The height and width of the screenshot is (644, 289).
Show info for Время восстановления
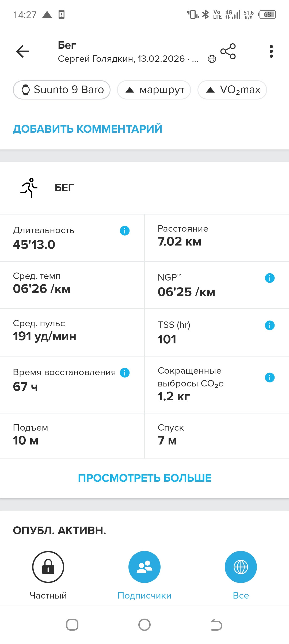pos(125,373)
